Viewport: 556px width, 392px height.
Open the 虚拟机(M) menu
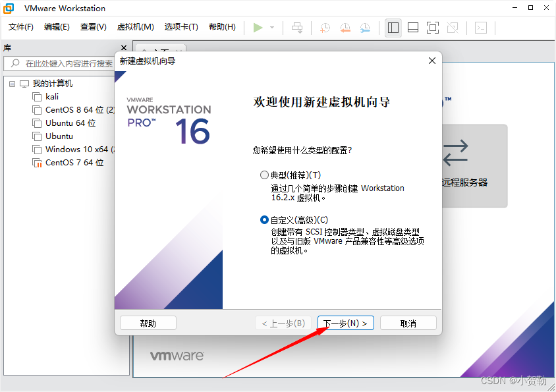136,27
